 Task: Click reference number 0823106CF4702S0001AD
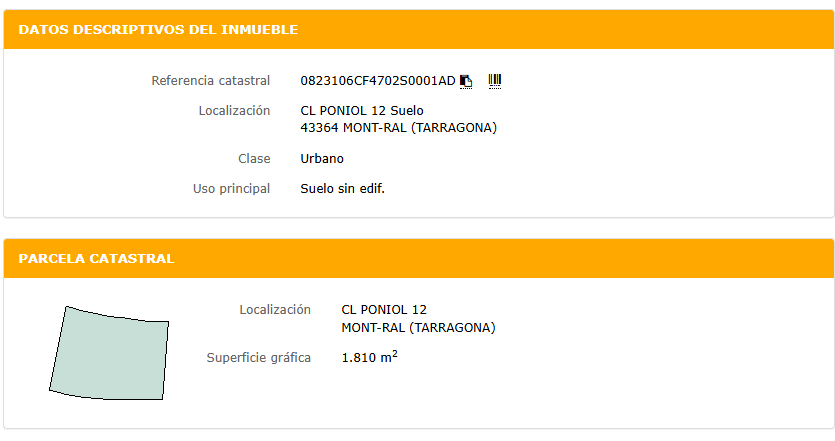378,80
